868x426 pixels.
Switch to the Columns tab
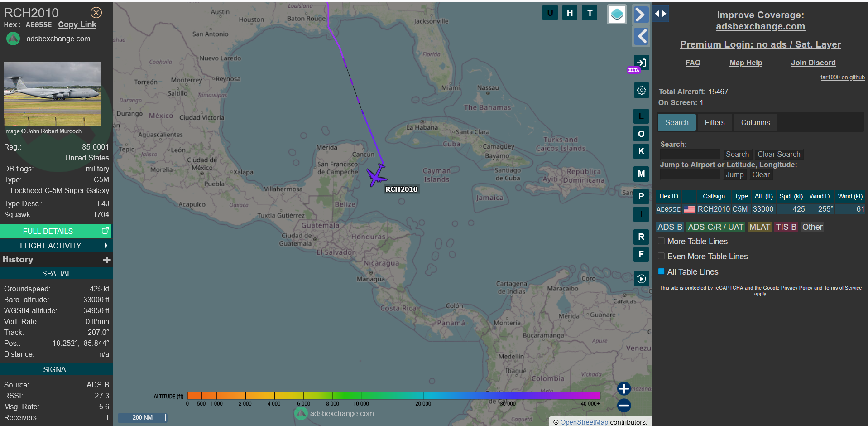[x=755, y=122]
